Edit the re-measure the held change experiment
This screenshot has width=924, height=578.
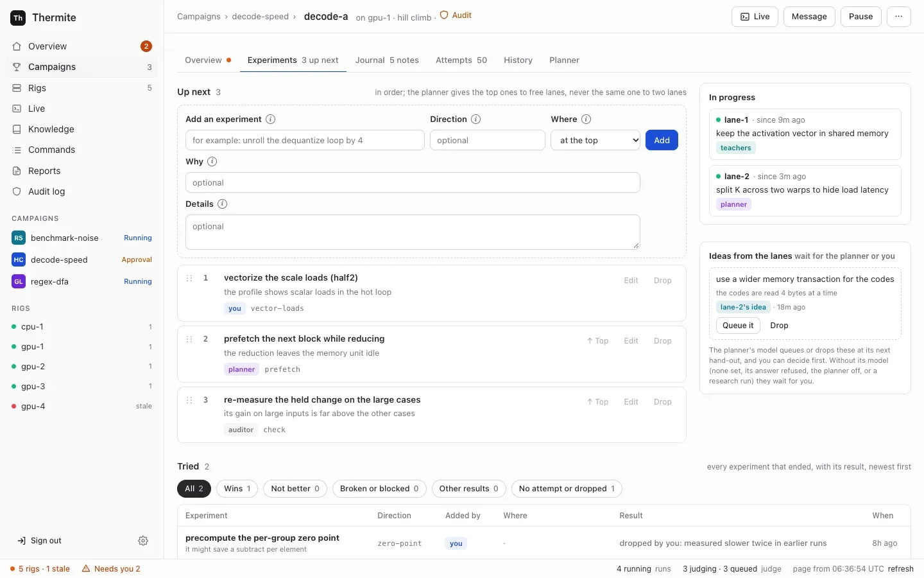pyautogui.click(x=631, y=402)
